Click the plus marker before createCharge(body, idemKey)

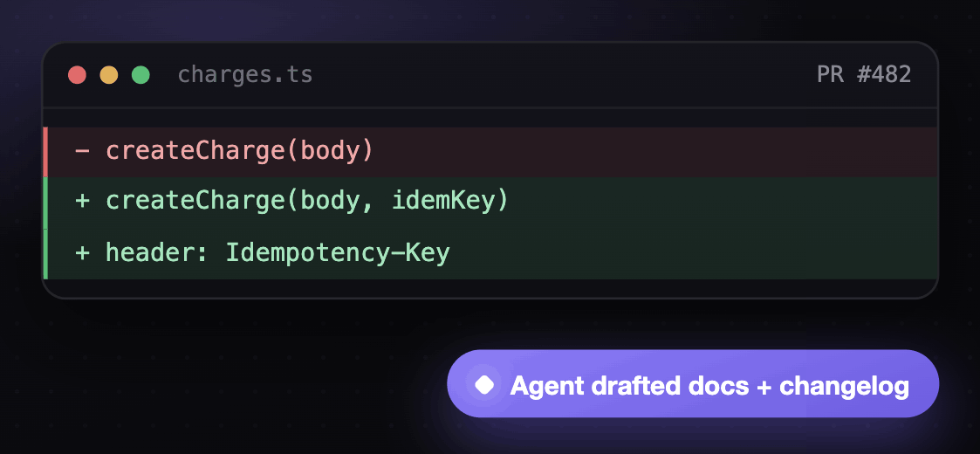pyautogui.click(x=82, y=202)
